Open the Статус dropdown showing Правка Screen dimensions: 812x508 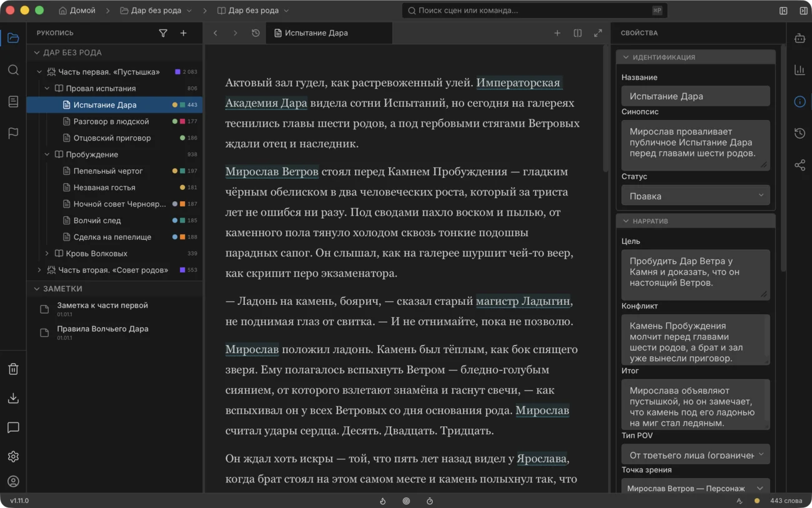[x=695, y=196]
